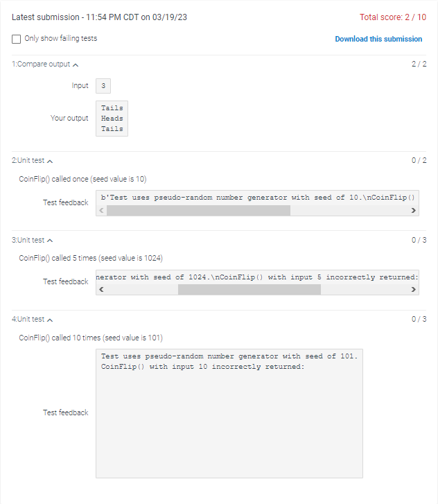
Task: Click the 2 / 2 score of Compare output
Action: [419, 64]
